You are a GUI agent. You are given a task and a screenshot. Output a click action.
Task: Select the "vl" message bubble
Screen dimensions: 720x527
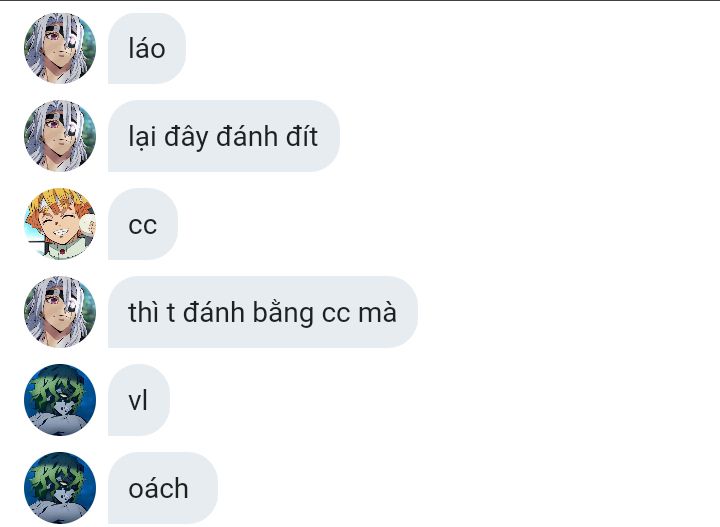[x=139, y=400]
